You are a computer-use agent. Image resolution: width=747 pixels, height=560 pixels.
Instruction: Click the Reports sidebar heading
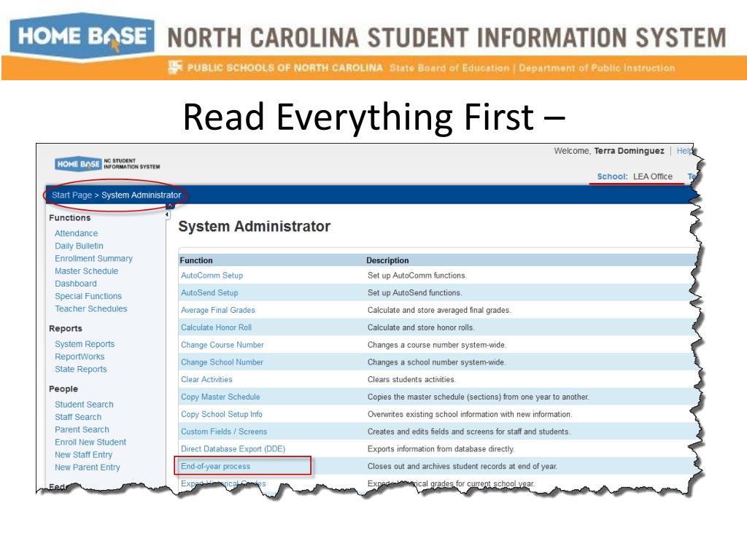point(66,329)
